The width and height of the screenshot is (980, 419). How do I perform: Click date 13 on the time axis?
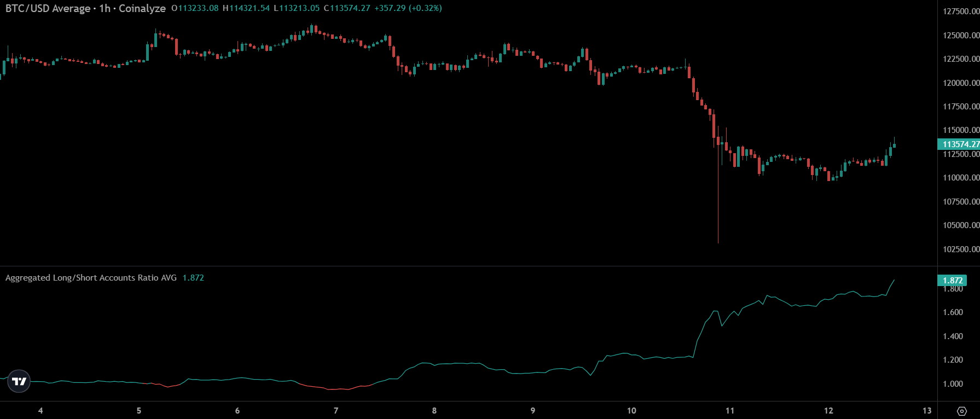927,410
